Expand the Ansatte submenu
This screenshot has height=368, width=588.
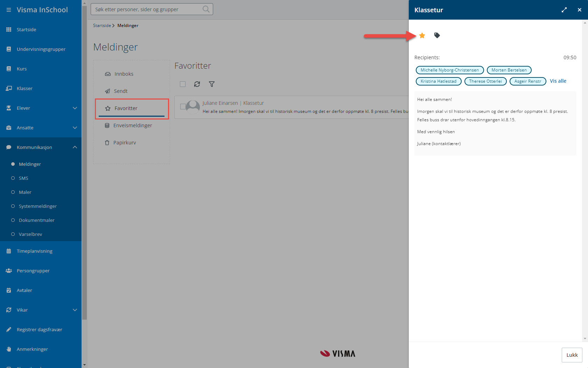point(75,128)
